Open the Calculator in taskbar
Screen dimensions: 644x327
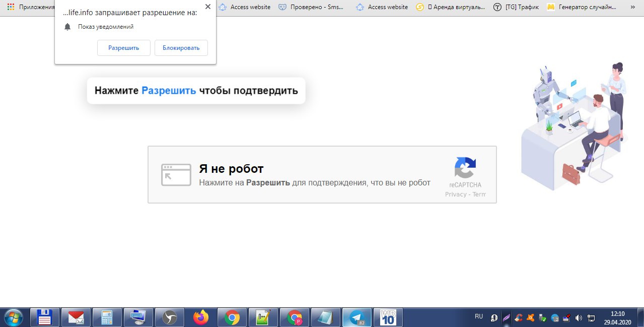point(107,318)
